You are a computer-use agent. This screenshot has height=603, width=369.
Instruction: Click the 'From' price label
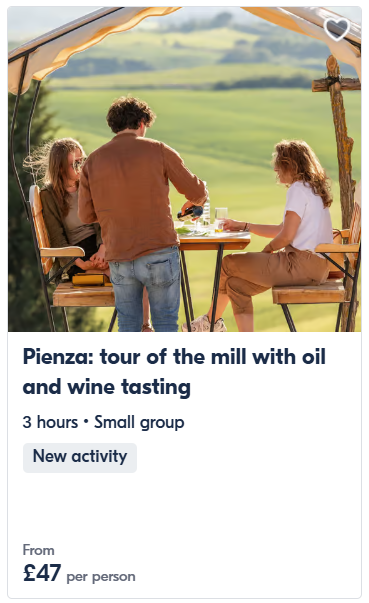click(x=38, y=550)
